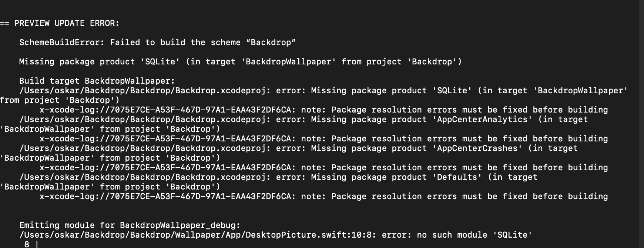
Task: Click the SchemeBuildError failed scheme line
Action: [x=157, y=43]
